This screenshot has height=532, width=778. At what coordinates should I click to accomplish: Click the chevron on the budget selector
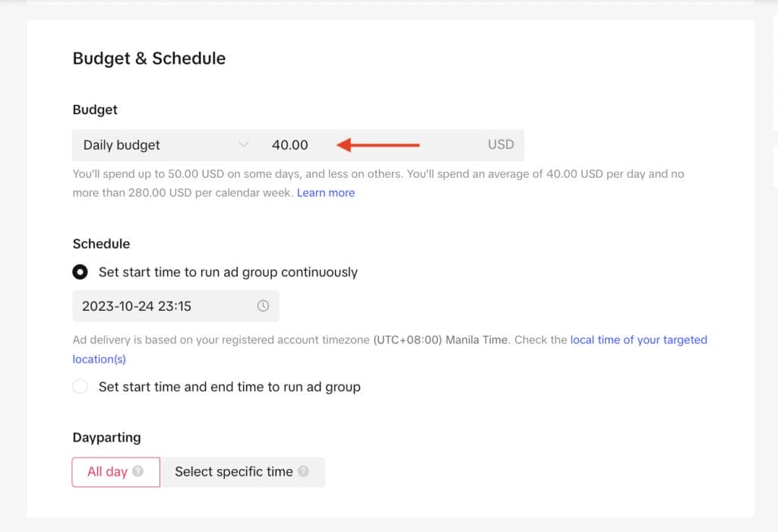click(x=242, y=144)
